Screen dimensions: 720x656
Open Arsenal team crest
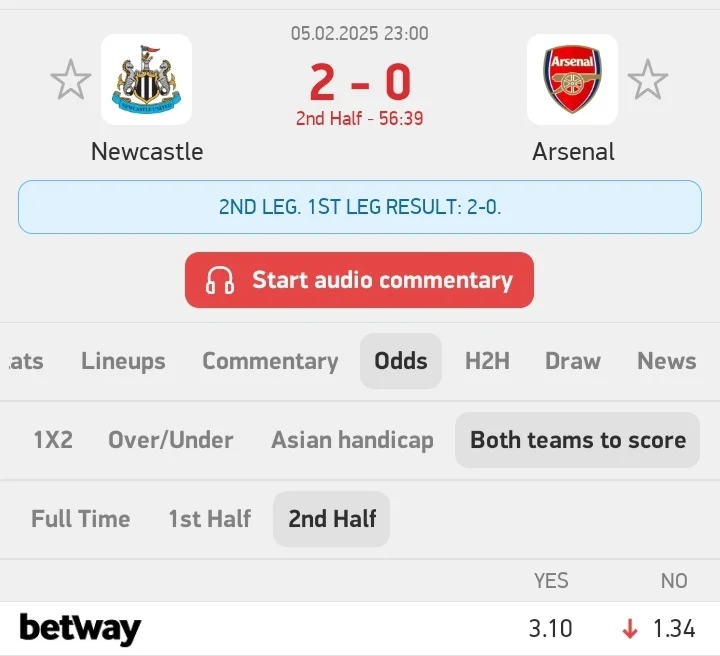pyautogui.click(x=572, y=80)
